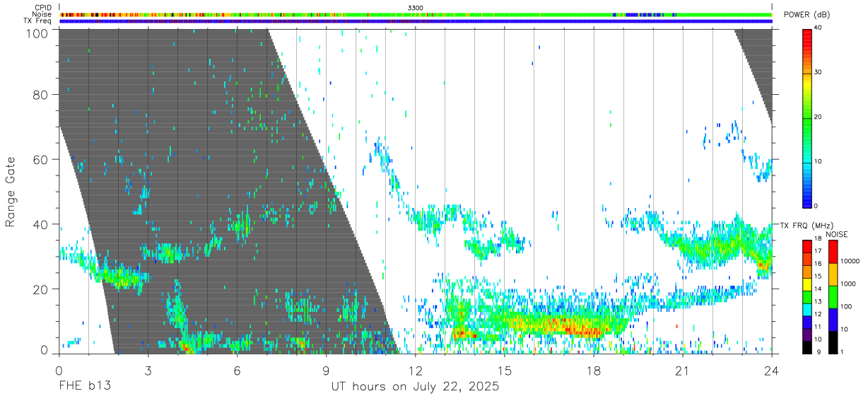Viewport: 868px width, 401px height.
Task: Click the 1000 label on NOISE scale
Action: coord(850,284)
